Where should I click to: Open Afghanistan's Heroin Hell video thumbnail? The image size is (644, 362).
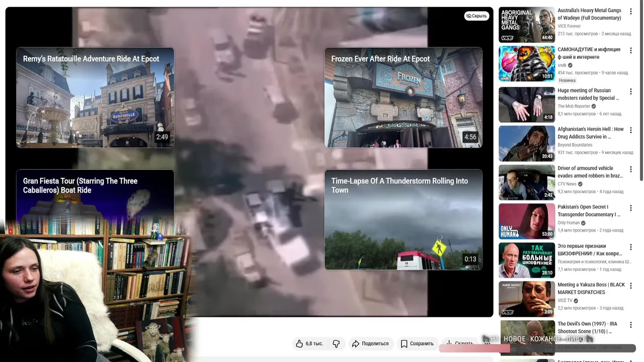click(x=527, y=143)
